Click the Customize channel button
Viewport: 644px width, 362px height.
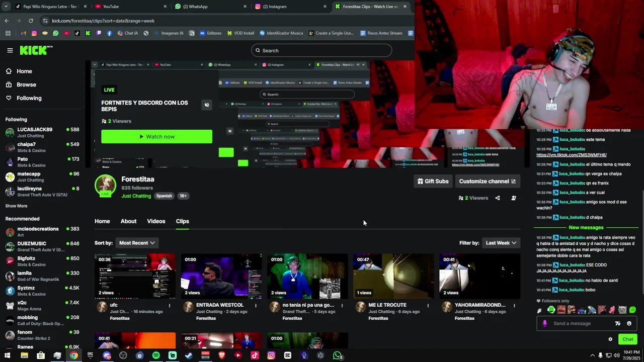(x=487, y=182)
